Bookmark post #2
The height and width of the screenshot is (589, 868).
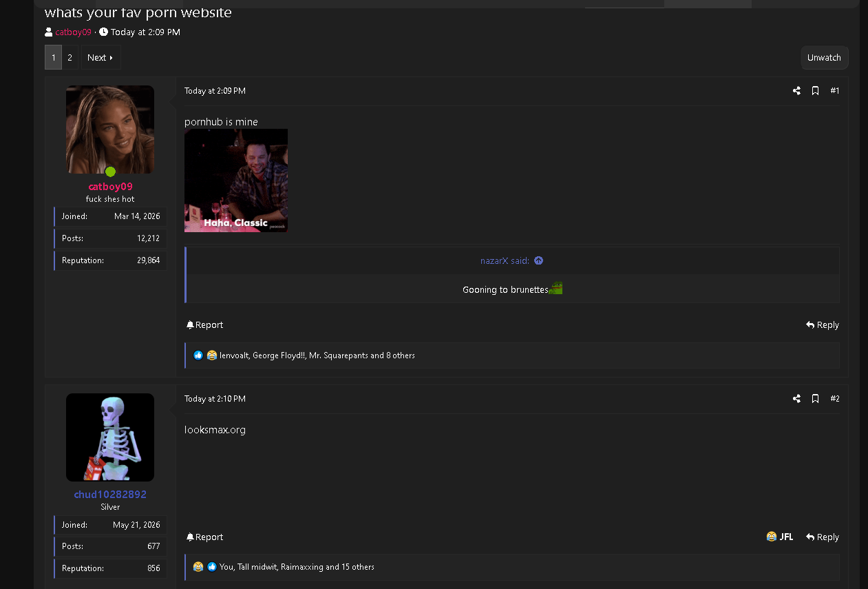(x=815, y=399)
